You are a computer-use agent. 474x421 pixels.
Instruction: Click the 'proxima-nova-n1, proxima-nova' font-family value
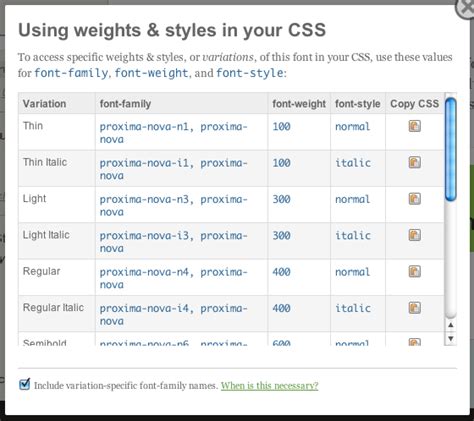173,133
